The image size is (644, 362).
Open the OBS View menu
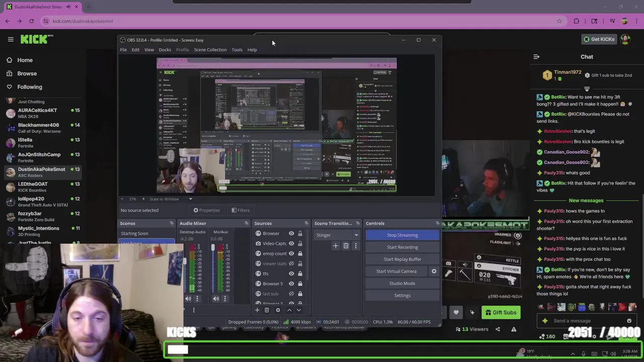[149, 50]
